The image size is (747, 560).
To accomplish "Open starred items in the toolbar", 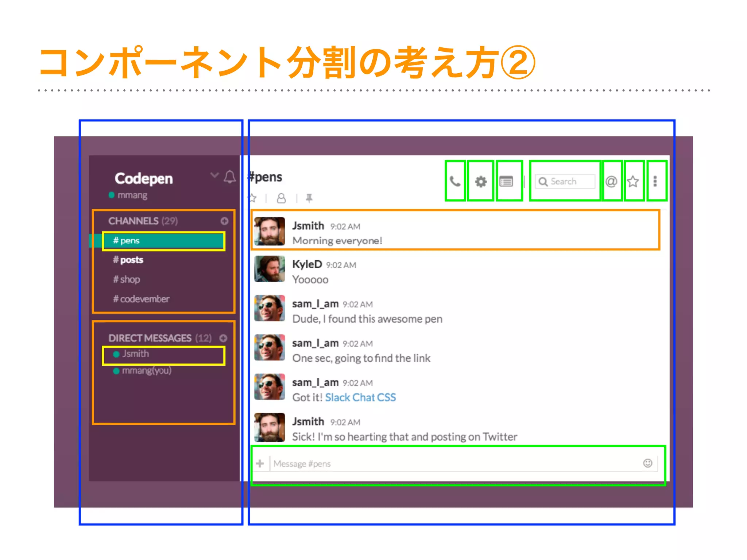I will (x=633, y=181).
